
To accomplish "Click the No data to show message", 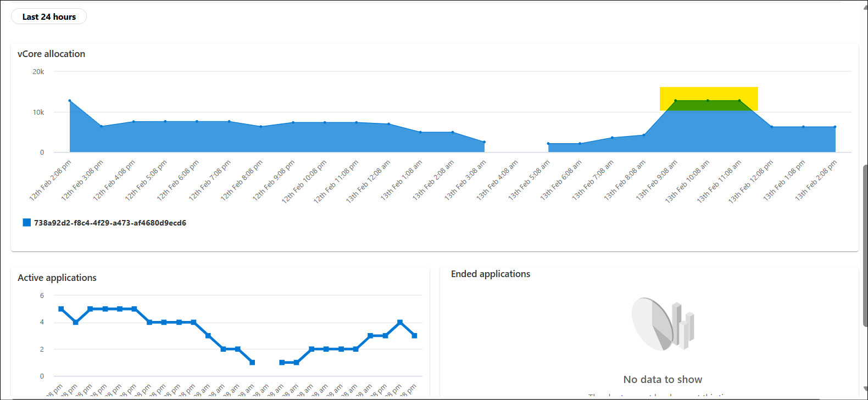I will click(x=663, y=379).
